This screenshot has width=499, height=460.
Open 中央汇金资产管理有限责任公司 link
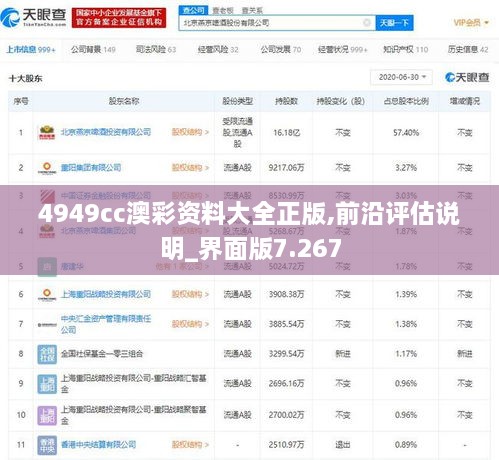(106, 324)
